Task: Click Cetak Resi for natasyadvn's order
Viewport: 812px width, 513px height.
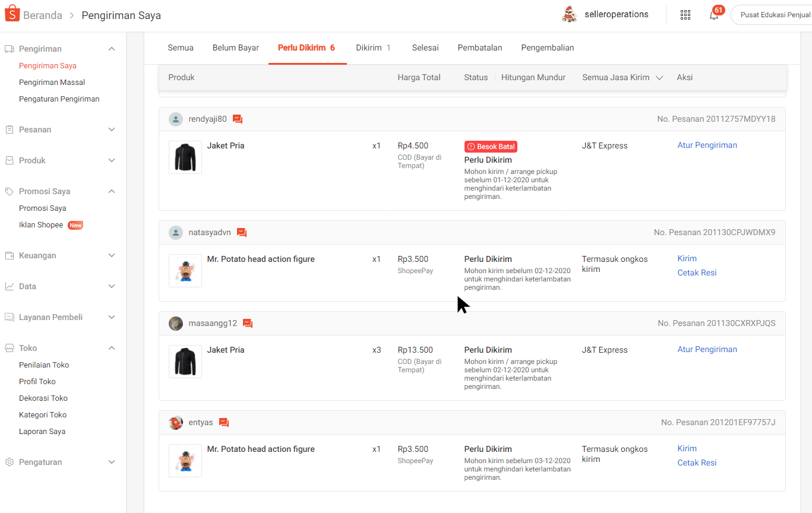Action: point(697,273)
